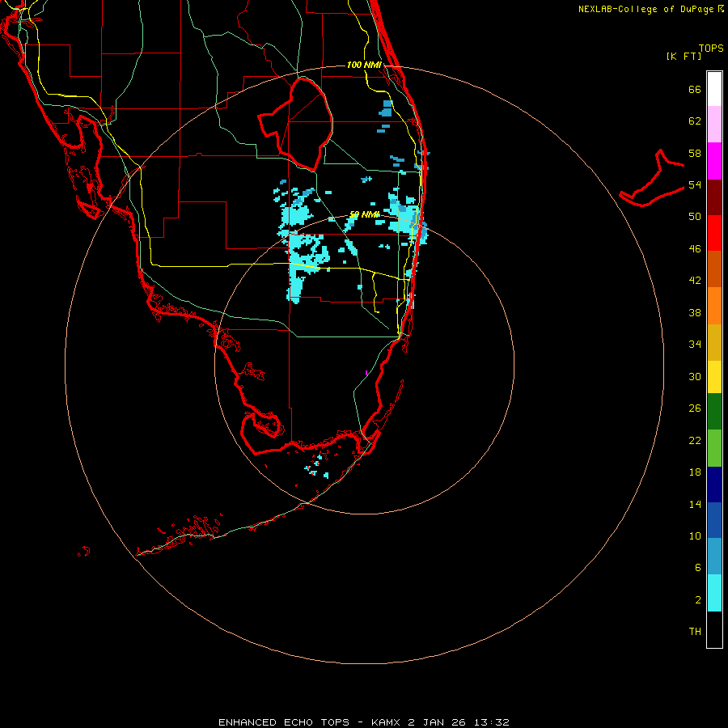Click the navy 22 kft legend swatch
728x728 pixels.
tap(714, 485)
